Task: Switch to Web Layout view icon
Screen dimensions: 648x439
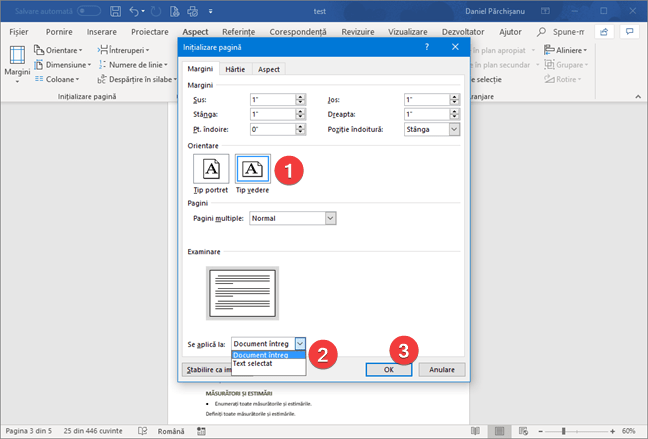Action: pyautogui.click(x=523, y=431)
